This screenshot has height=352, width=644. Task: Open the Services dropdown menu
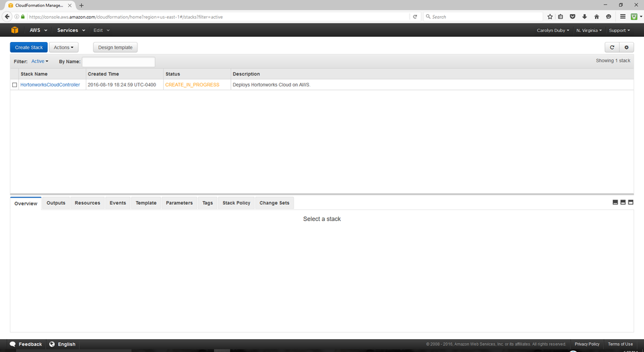coord(71,30)
